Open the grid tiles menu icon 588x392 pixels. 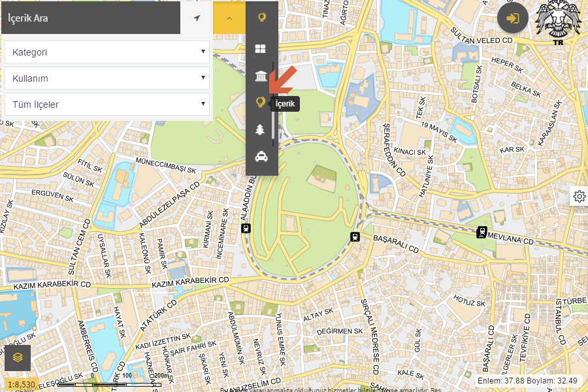[261, 49]
